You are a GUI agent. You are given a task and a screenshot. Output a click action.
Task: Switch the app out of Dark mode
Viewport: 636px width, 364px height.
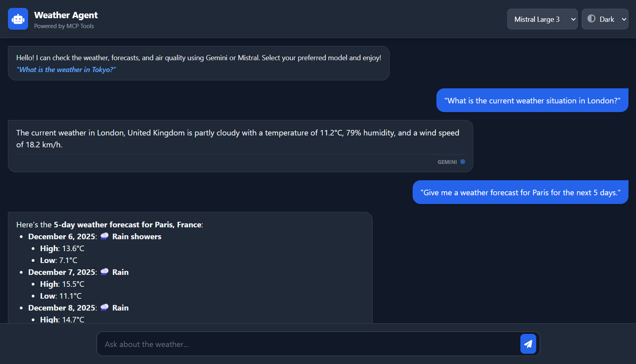pyautogui.click(x=605, y=19)
